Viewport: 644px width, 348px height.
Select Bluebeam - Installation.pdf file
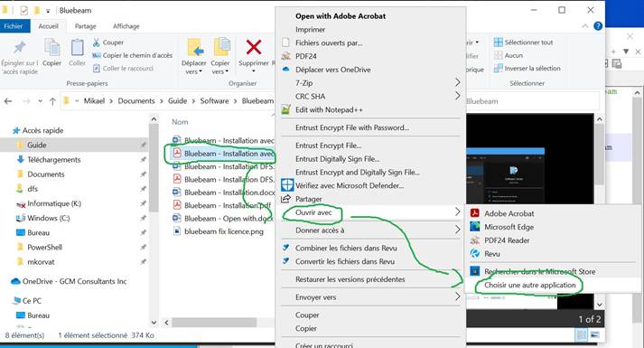pos(222,205)
